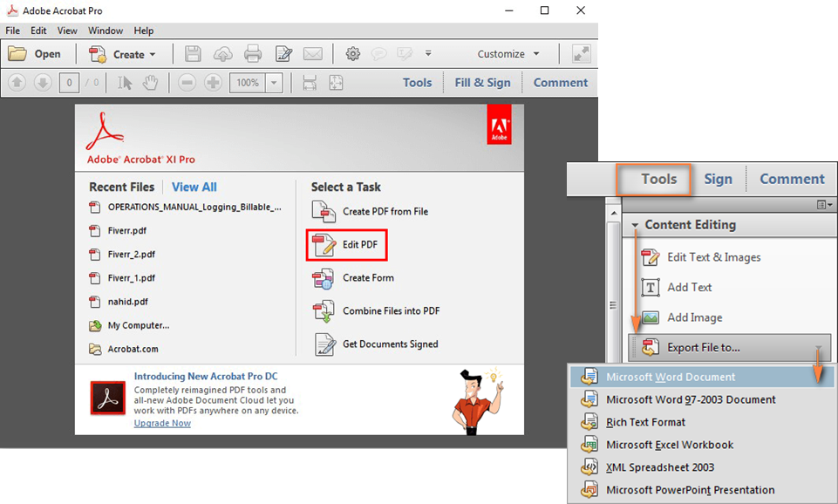Select the Create Form task
Viewport: 838px width, 504px height.
tap(353, 278)
